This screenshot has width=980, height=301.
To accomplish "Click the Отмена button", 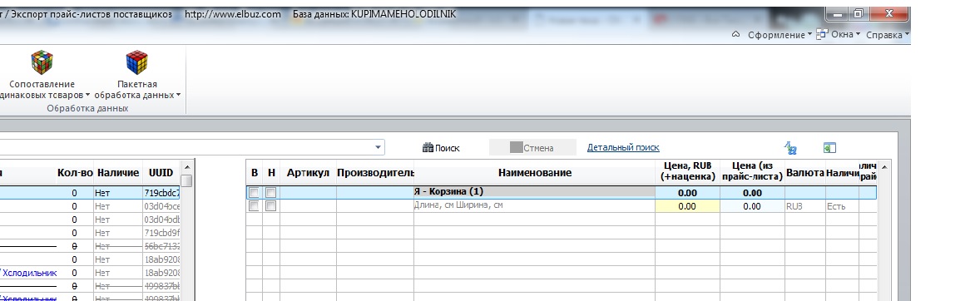I will [x=532, y=148].
